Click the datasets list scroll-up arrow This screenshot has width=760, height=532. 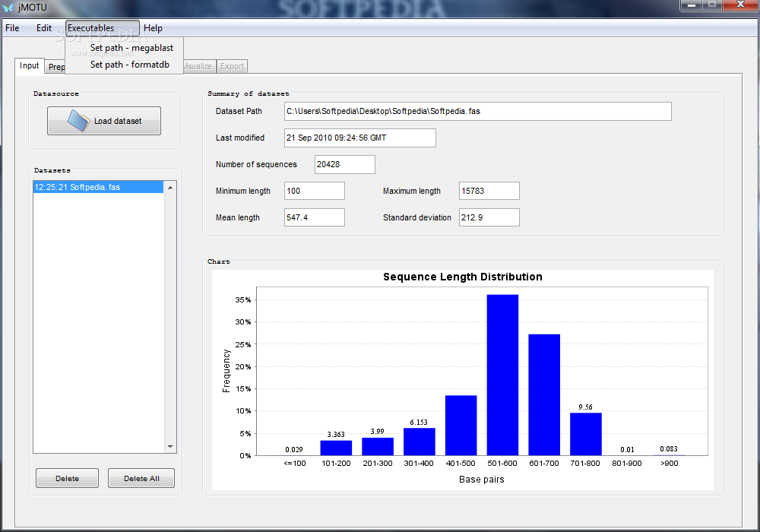(x=170, y=188)
